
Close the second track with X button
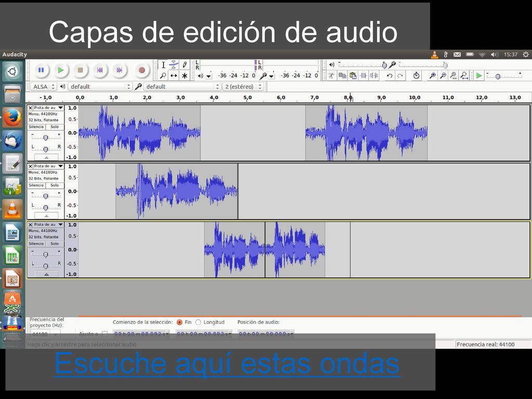click(x=30, y=166)
